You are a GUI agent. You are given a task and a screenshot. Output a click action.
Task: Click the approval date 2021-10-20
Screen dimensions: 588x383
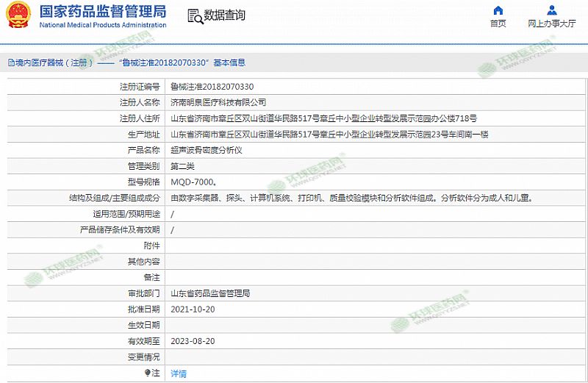(192, 309)
